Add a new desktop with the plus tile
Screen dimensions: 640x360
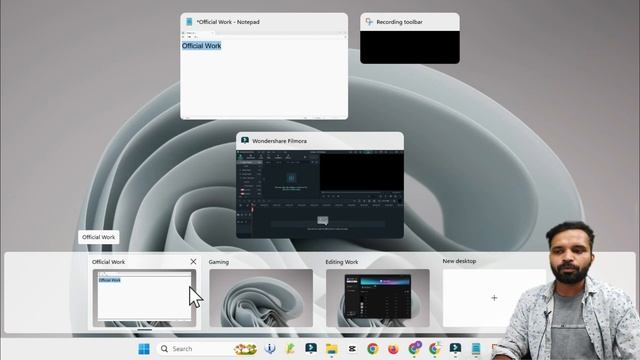pos(494,298)
